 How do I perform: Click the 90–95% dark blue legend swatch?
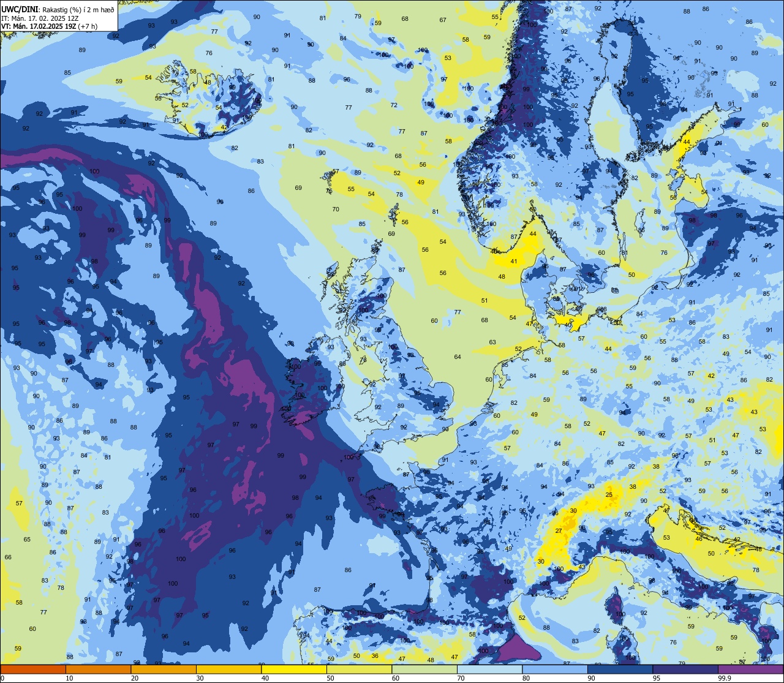pyautogui.click(x=620, y=669)
